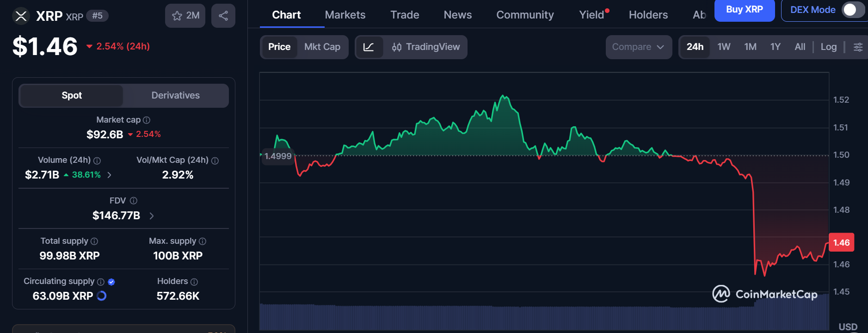The width and height of the screenshot is (868, 333).
Task: Open the Yield tab
Action: click(592, 15)
